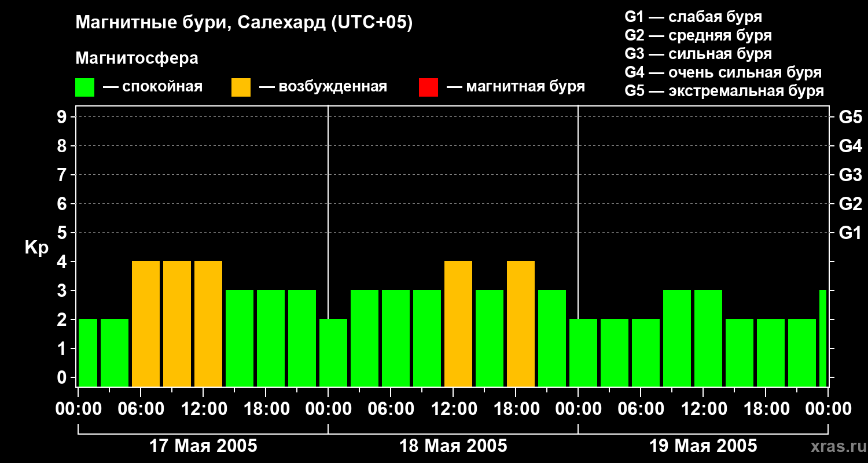868x463 pixels.
Task: Click the narrow first green bar on 17 Мая
Action: coord(87,352)
